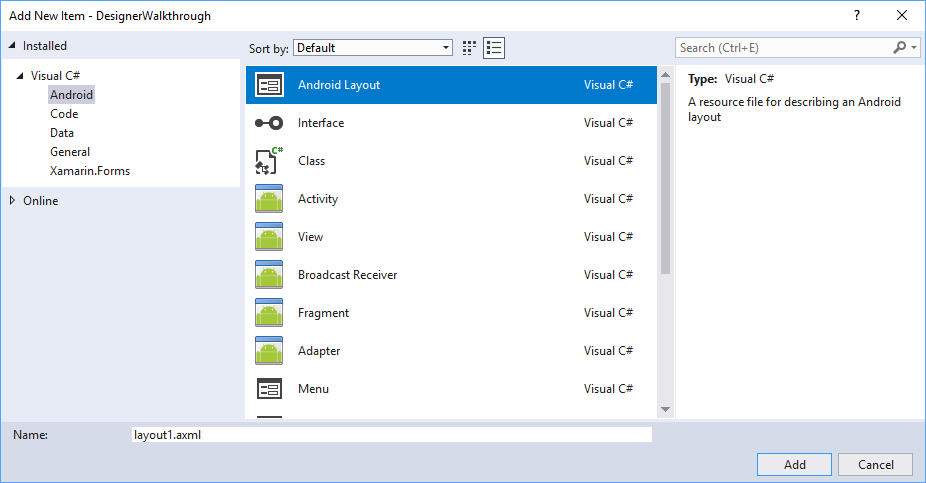This screenshot has height=483, width=926.
Task: Switch to small icons view
Action: (x=470, y=48)
